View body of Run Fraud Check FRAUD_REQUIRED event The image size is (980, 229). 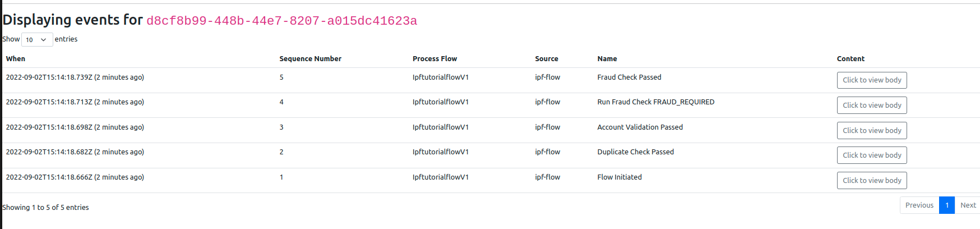[x=871, y=105]
